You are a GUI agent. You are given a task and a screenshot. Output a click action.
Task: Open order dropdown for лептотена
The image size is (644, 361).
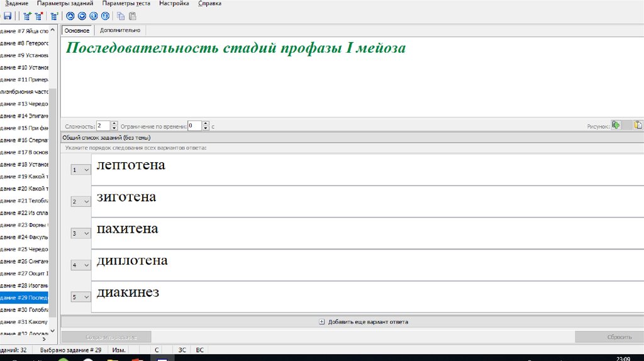81,170
